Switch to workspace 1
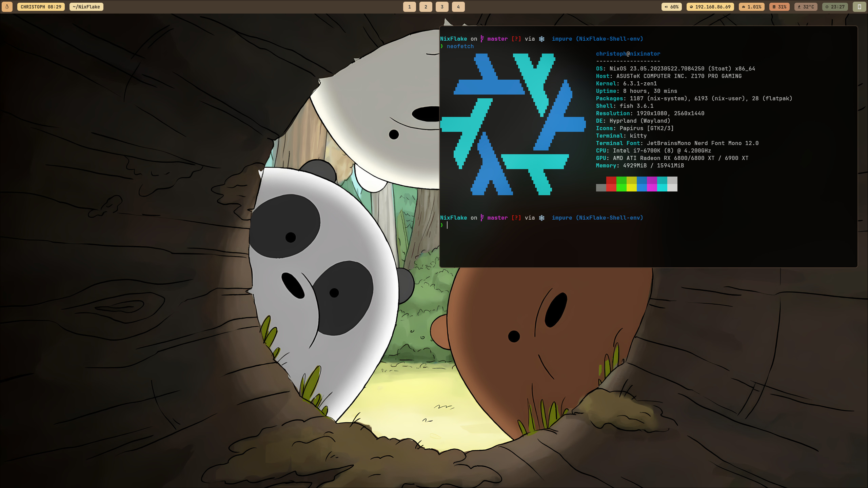This screenshot has width=868, height=488. click(409, 7)
